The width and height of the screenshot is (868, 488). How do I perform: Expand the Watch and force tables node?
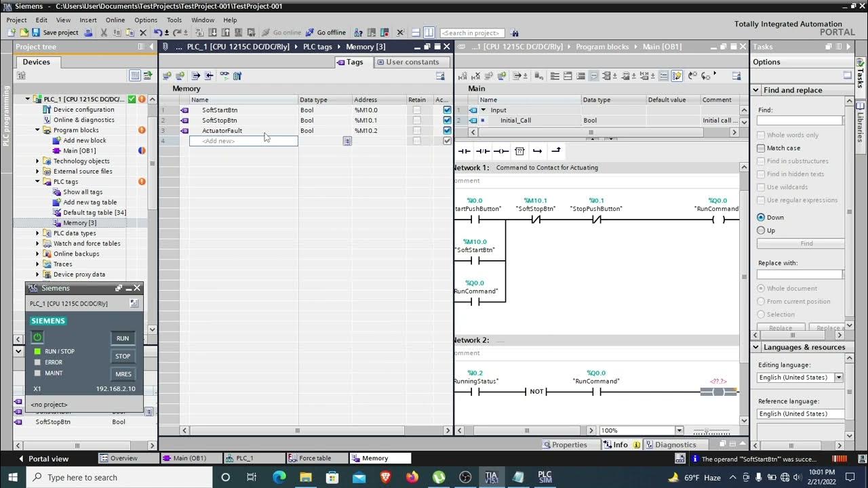pyautogui.click(x=37, y=243)
